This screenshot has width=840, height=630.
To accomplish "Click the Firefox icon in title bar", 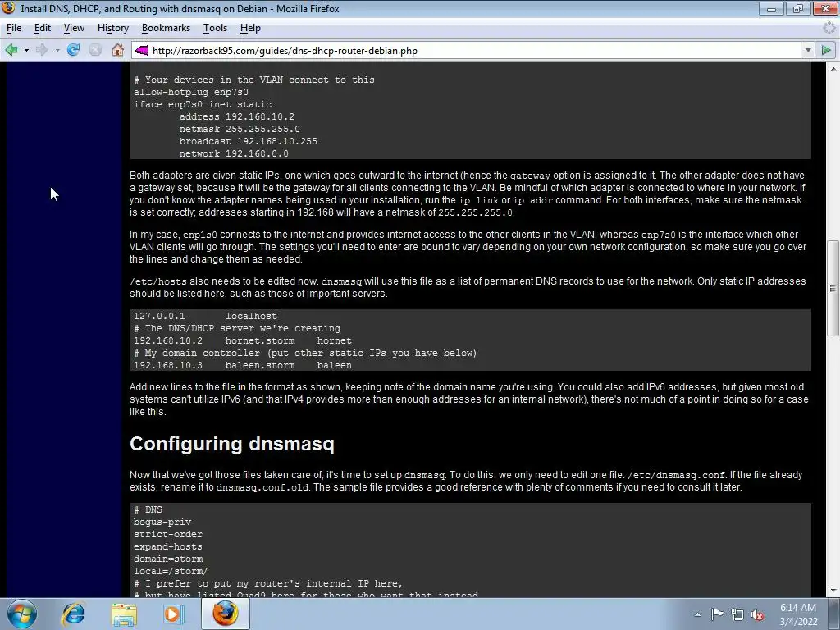I will click(x=8, y=8).
